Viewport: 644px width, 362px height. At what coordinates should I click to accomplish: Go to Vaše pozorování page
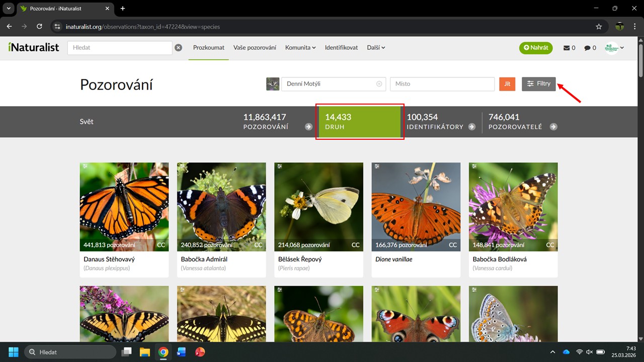click(x=255, y=48)
